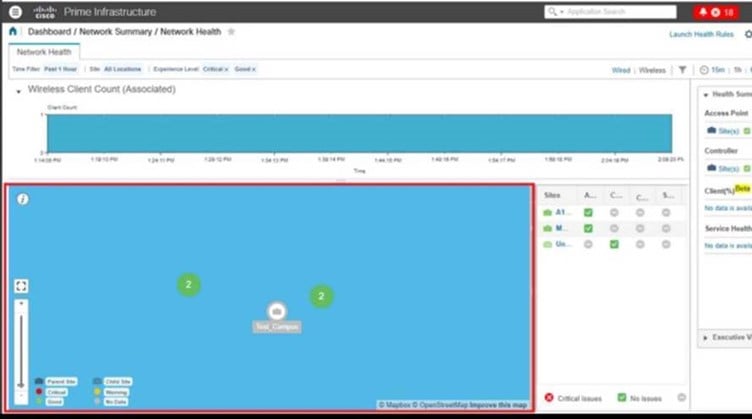The width and height of the screenshot is (752, 419).
Task: Click the blue client count chart area
Action: 359,133
